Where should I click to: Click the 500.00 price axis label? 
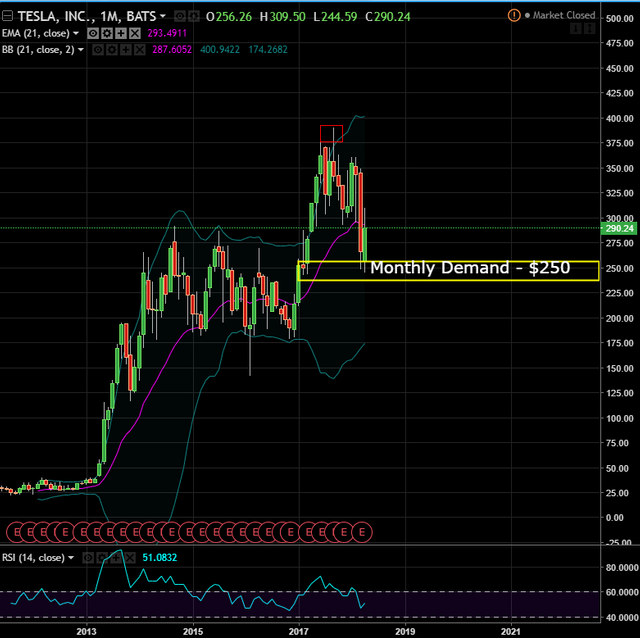pyautogui.click(x=620, y=18)
